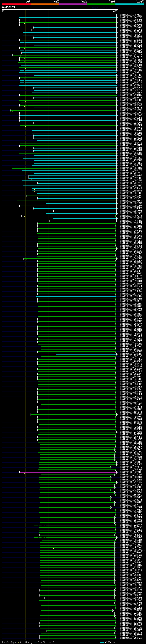Open hit UniRef100_Q6PPI0
Image resolution: width=146 pixels, height=644 pixels.
pyautogui.click(x=131, y=572)
